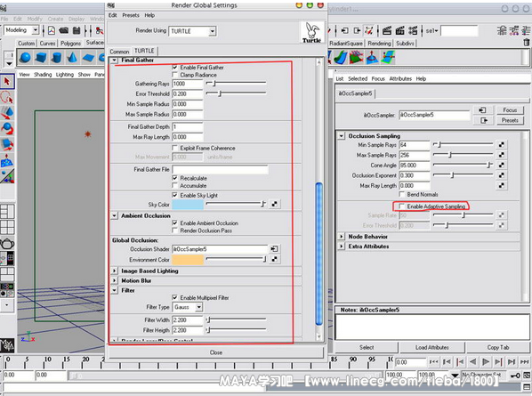Collapse the Occlusion Sampling section
Screen dimensions: 532x396
[x=342, y=136]
